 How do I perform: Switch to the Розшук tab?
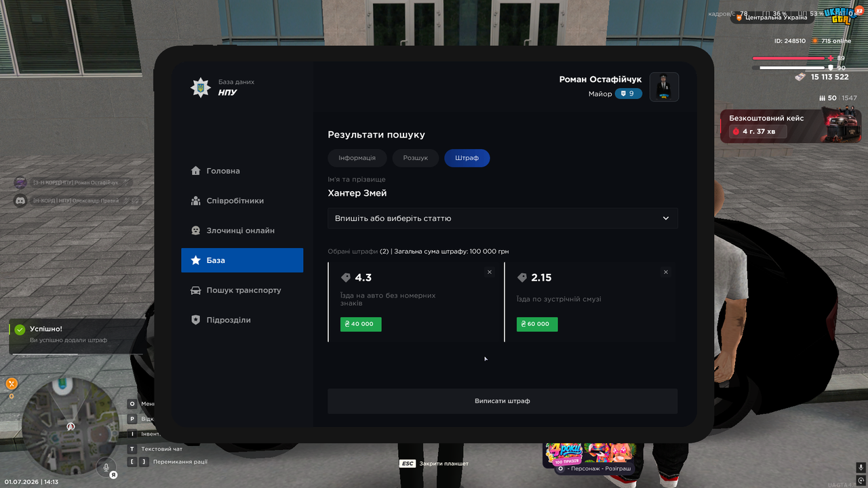click(x=416, y=158)
